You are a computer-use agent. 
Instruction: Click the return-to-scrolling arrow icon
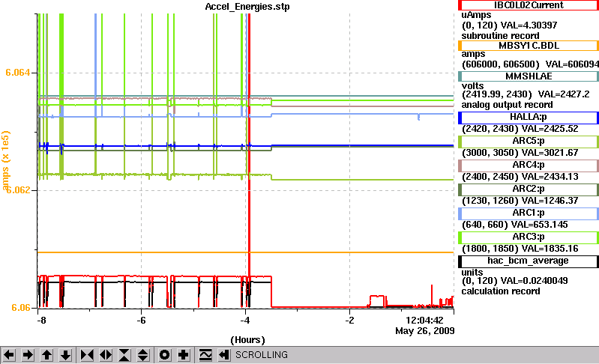coord(224,355)
